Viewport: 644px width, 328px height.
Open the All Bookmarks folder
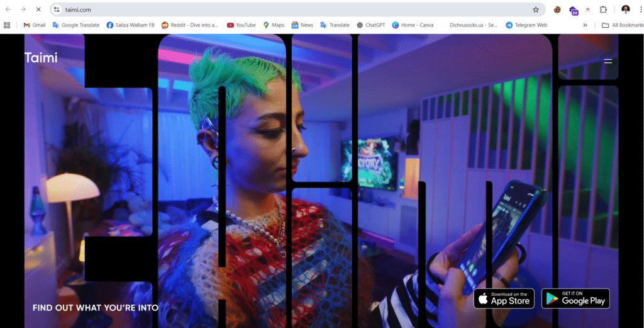[622, 25]
